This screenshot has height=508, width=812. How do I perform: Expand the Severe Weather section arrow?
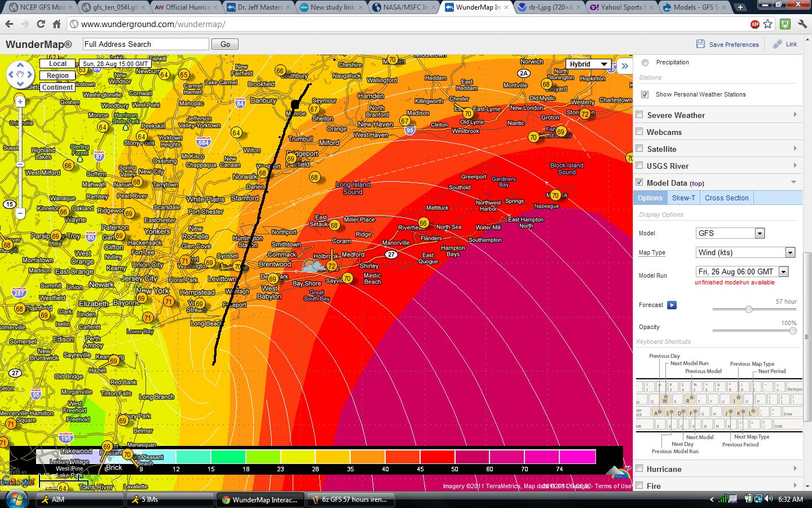[x=795, y=115]
